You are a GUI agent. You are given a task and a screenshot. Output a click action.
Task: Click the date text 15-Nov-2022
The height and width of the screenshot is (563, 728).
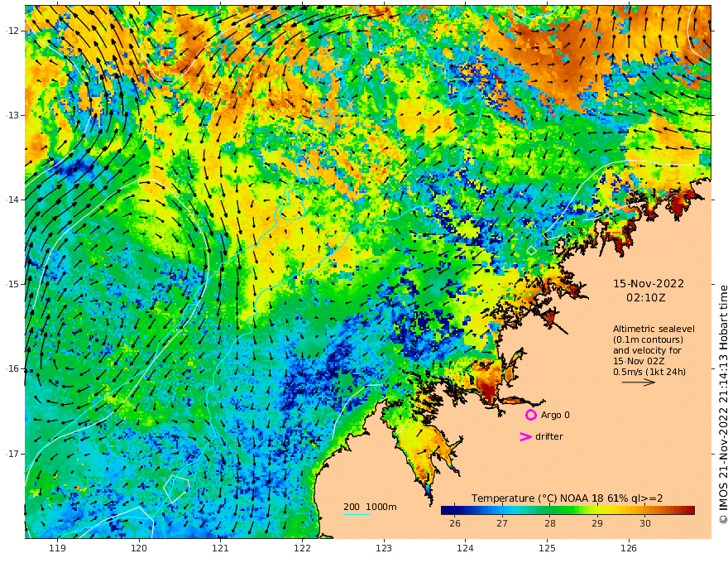point(648,284)
